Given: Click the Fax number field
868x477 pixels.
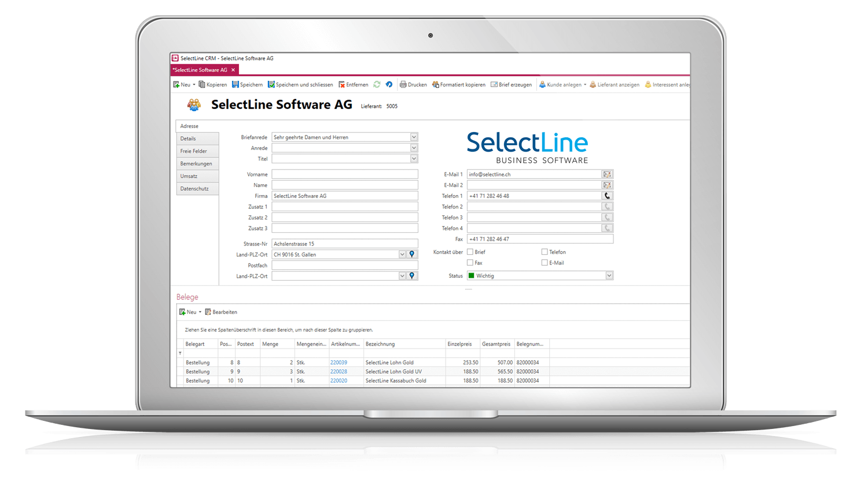Looking at the screenshot, I should [540, 239].
